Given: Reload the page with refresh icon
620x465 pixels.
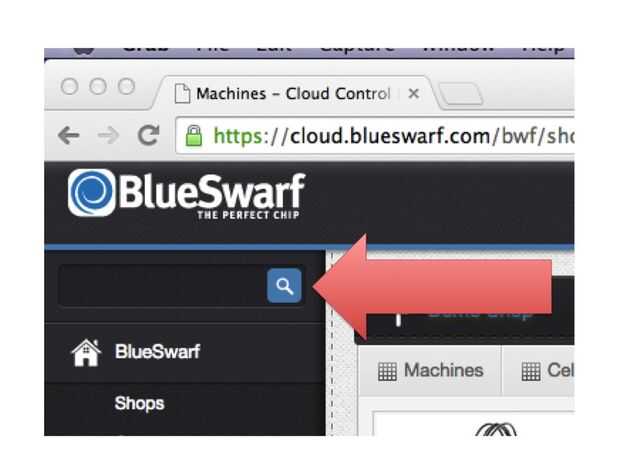Looking at the screenshot, I should pyautogui.click(x=149, y=135).
